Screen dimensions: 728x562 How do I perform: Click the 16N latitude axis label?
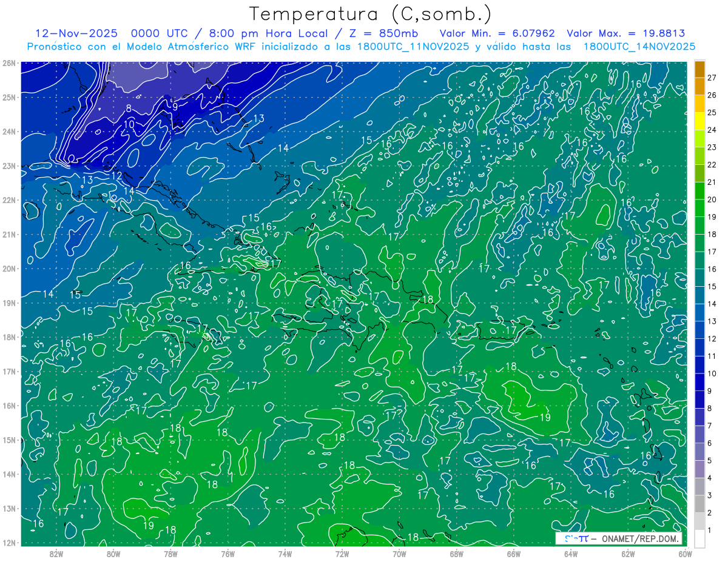tap(9, 406)
